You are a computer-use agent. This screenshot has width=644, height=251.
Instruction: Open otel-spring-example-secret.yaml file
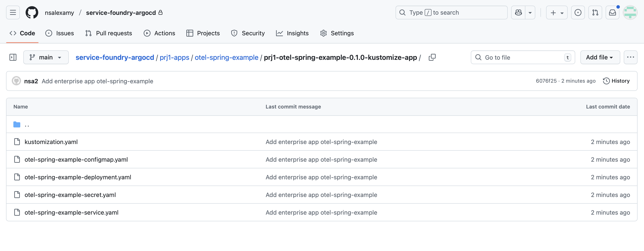point(70,195)
